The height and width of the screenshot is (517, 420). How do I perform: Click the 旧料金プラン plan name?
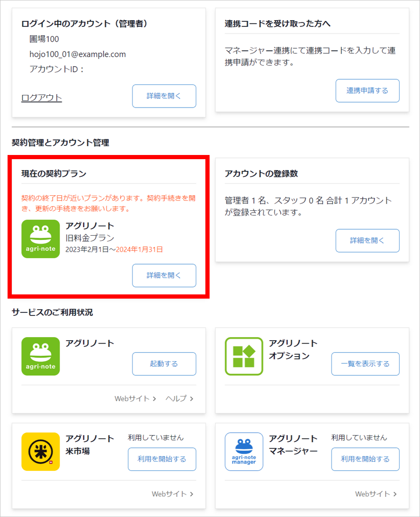[90, 238]
